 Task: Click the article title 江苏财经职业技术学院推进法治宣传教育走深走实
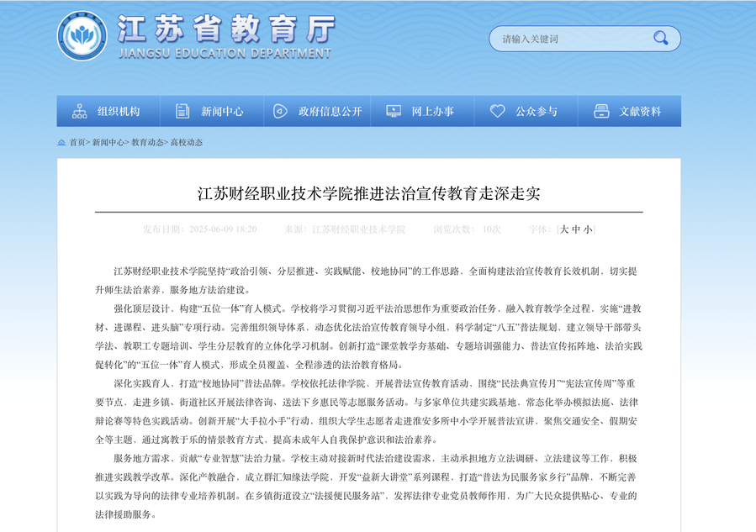369,193
